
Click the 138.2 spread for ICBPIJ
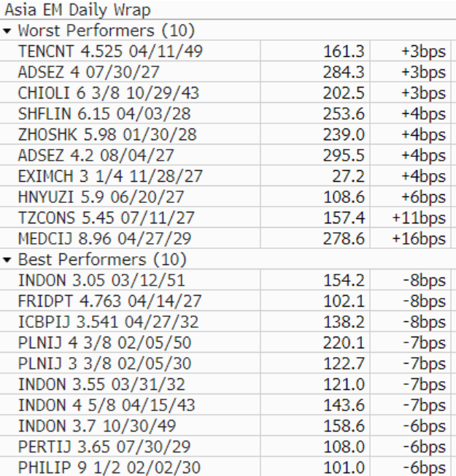(344, 322)
